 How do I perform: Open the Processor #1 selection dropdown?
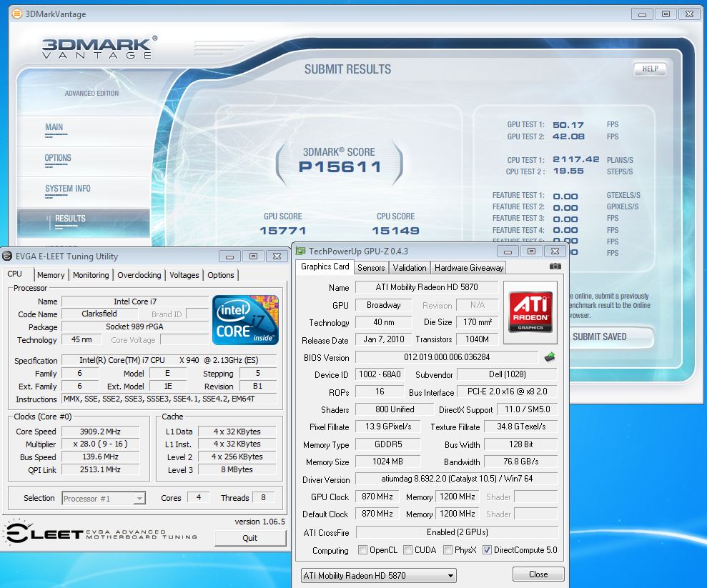(x=104, y=499)
